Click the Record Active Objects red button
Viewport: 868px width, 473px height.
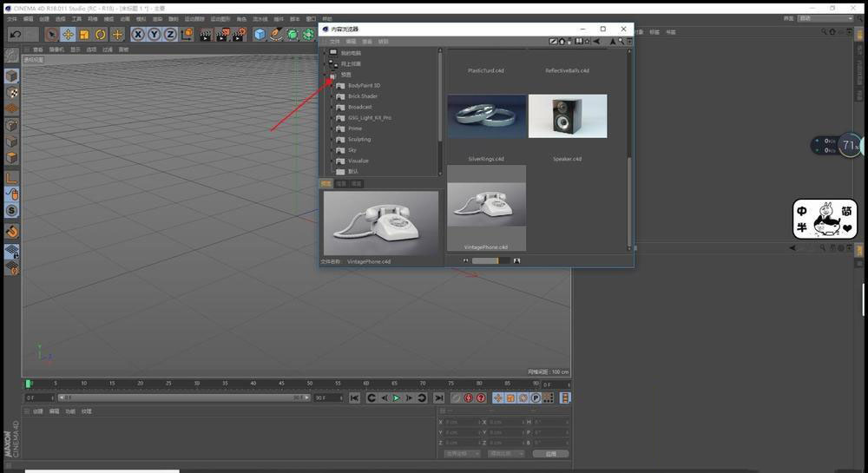pos(469,397)
